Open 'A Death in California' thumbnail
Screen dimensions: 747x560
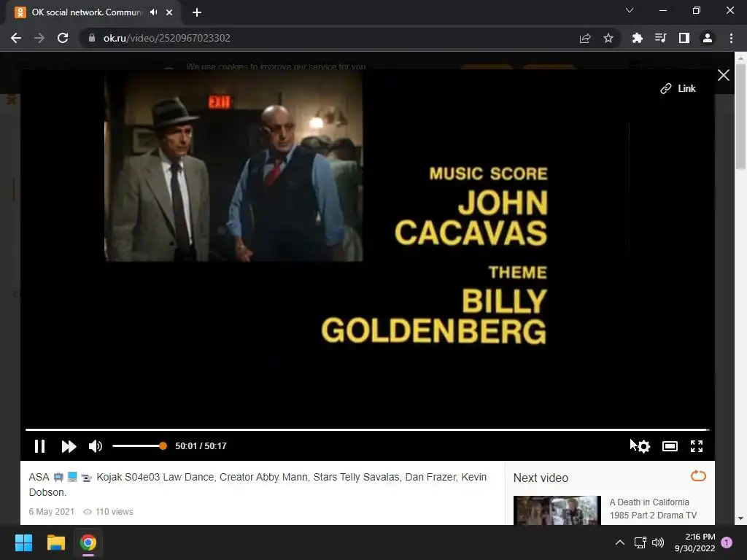point(557,510)
